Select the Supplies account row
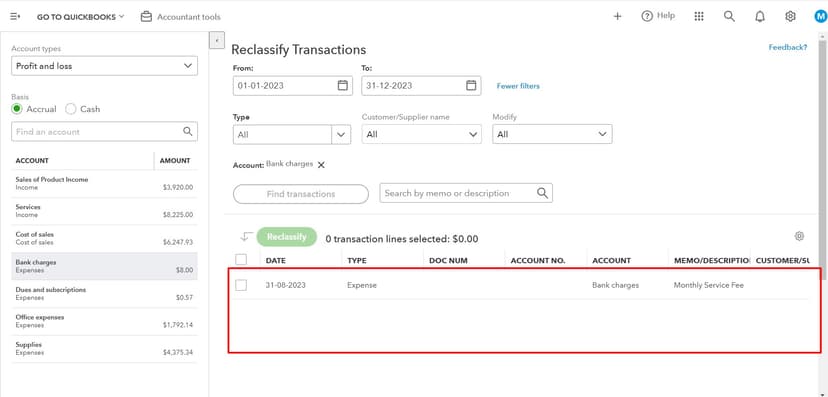Screen dimensions: 828x397 [x=105, y=348]
